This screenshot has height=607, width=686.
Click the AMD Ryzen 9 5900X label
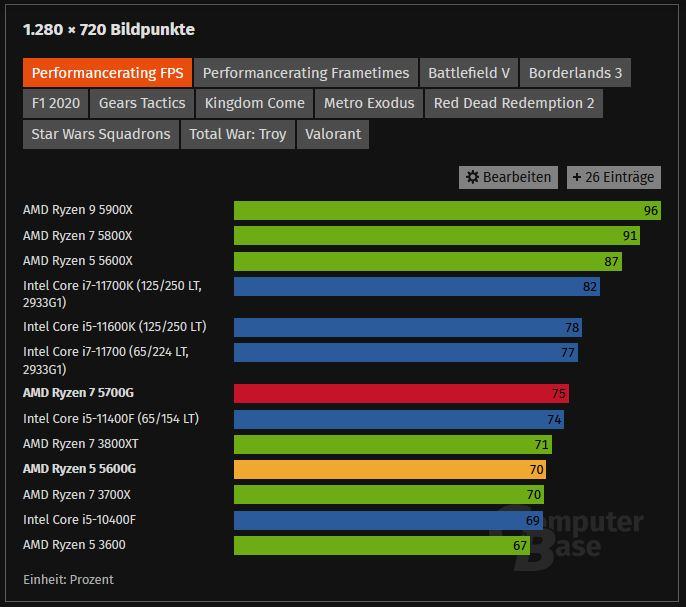tap(78, 210)
